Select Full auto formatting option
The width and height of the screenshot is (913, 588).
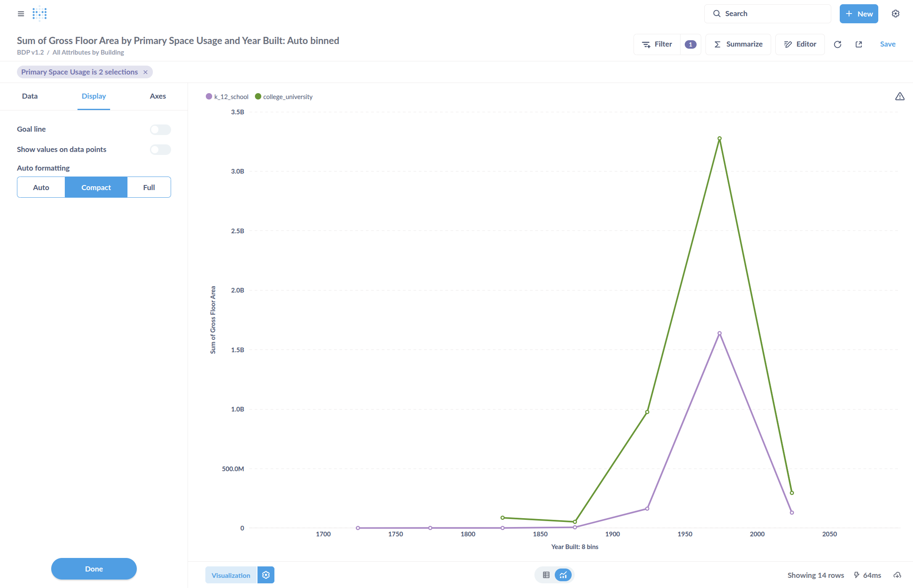(149, 187)
